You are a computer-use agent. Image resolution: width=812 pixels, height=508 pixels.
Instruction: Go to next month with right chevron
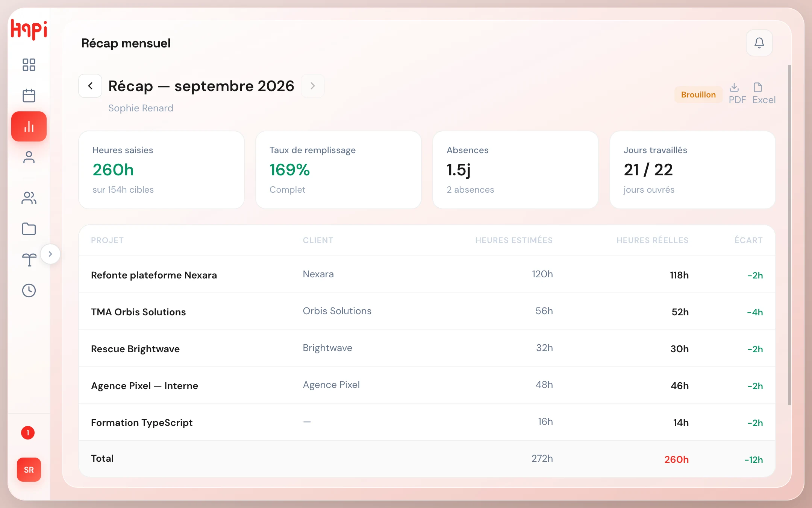312,86
